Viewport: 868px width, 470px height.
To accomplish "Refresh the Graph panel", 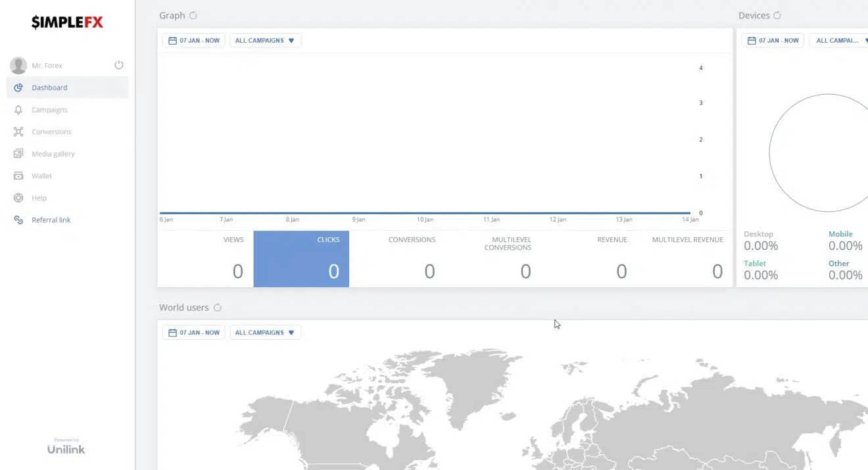I will [x=193, y=15].
